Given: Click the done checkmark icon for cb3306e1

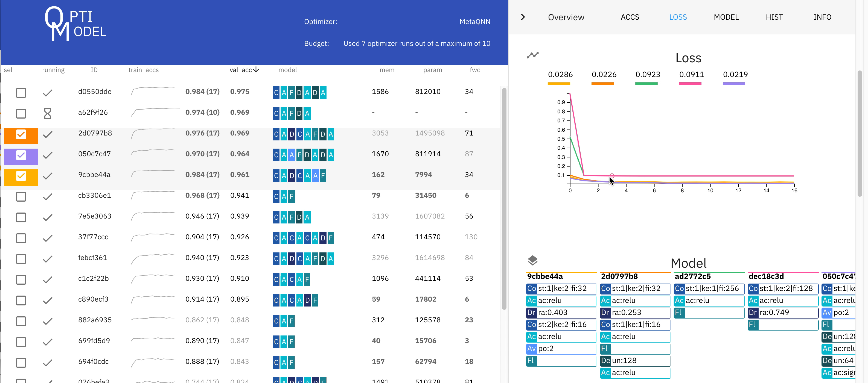Looking at the screenshot, I should point(48,196).
